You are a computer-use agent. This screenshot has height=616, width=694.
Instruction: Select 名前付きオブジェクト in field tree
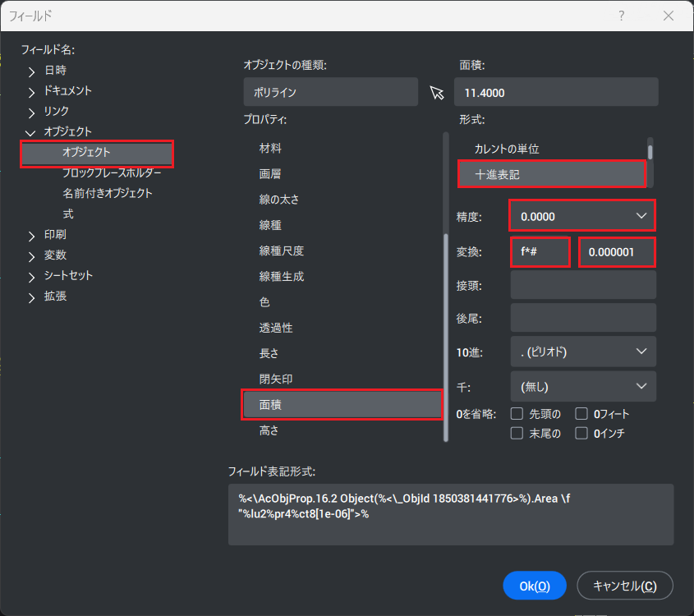[108, 194]
